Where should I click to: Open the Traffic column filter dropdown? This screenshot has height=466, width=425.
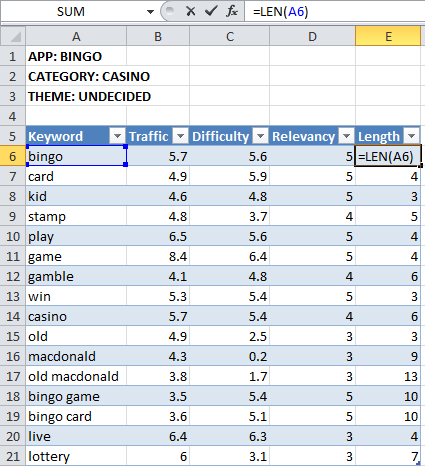[x=180, y=136]
